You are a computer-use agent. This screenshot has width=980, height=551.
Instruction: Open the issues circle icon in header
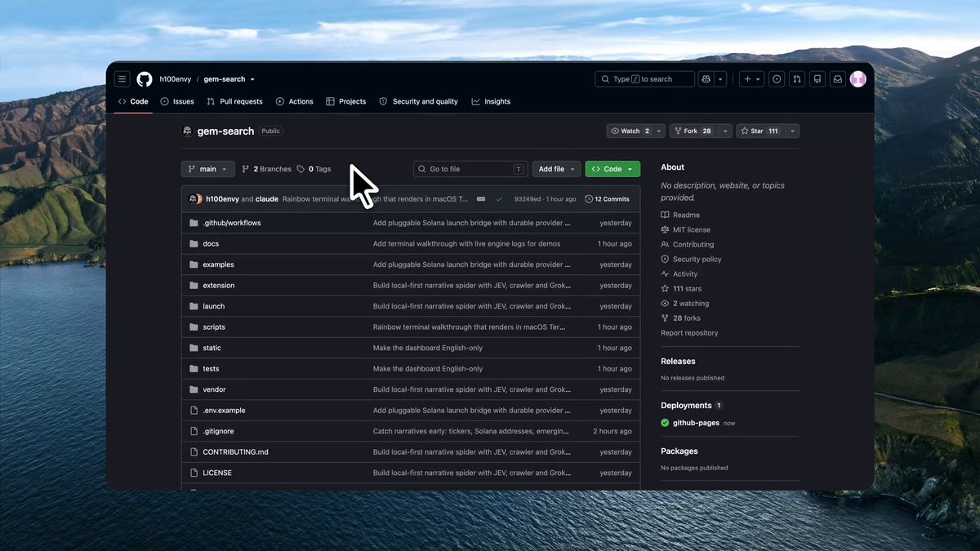coord(777,79)
